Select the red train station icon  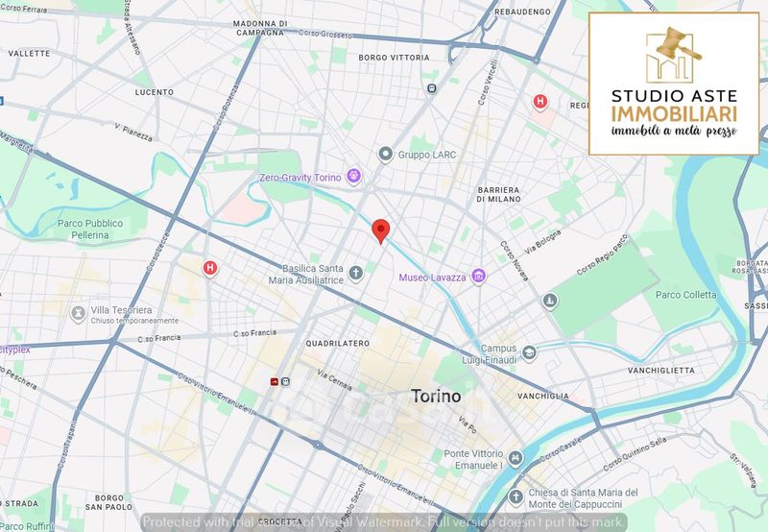tap(275, 381)
